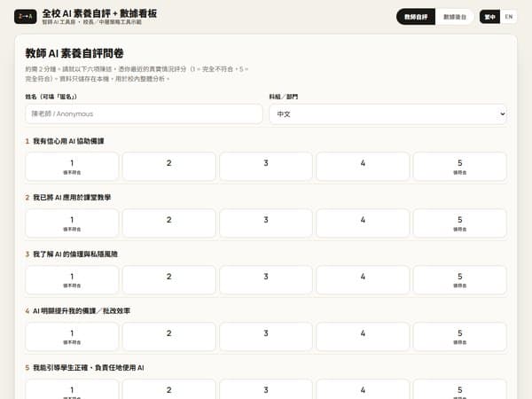Rate question 1 (用 AI 協助備課) as 5

pyautogui.click(x=459, y=167)
